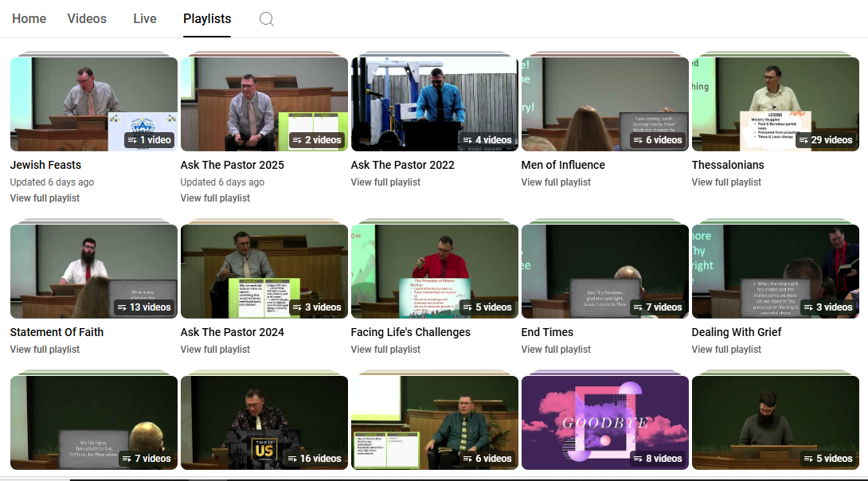Click the 16 videos badge
The height and width of the screenshot is (481, 868).
pyautogui.click(x=315, y=459)
